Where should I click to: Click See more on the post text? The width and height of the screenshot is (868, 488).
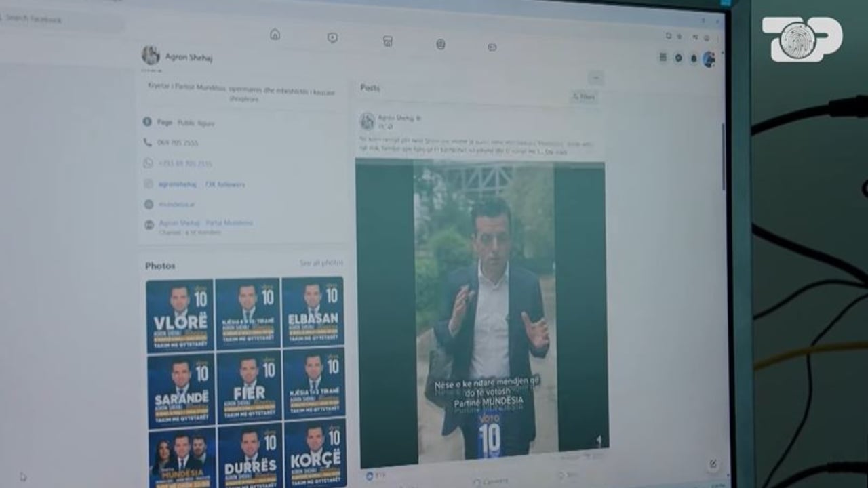pyautogui.click(x=556, y=152)
